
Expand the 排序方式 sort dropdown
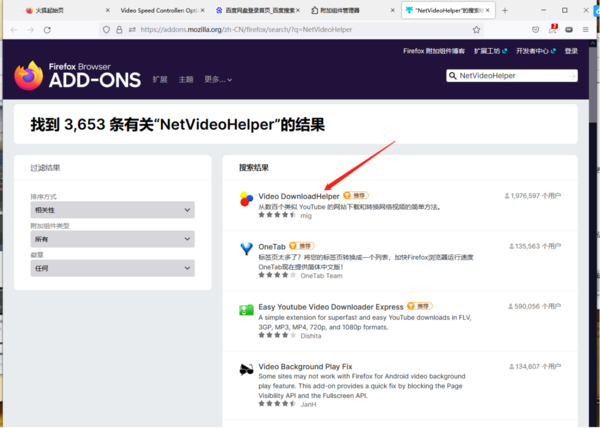[112, 210]
